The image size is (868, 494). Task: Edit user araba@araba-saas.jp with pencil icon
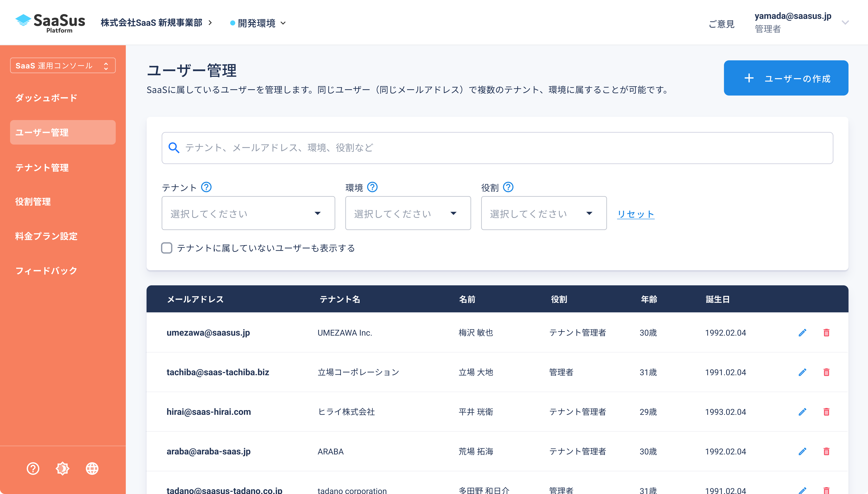[x=802, y=451]
